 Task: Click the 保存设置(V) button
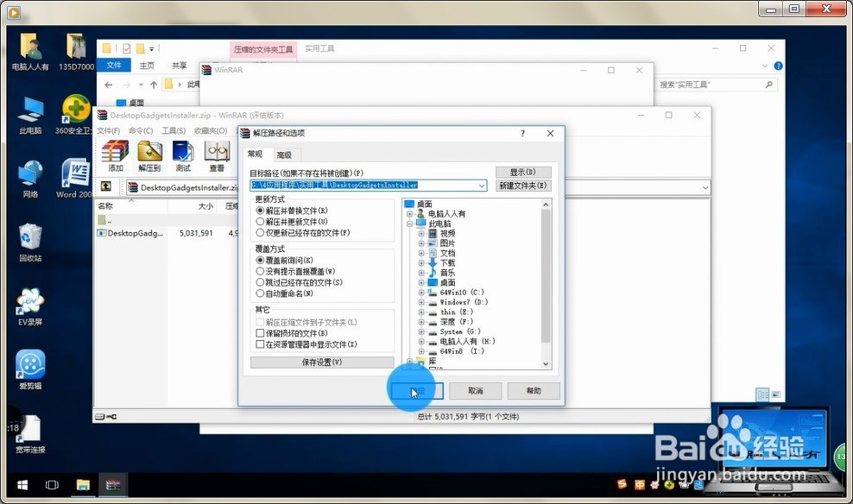(x=322, y=362)
